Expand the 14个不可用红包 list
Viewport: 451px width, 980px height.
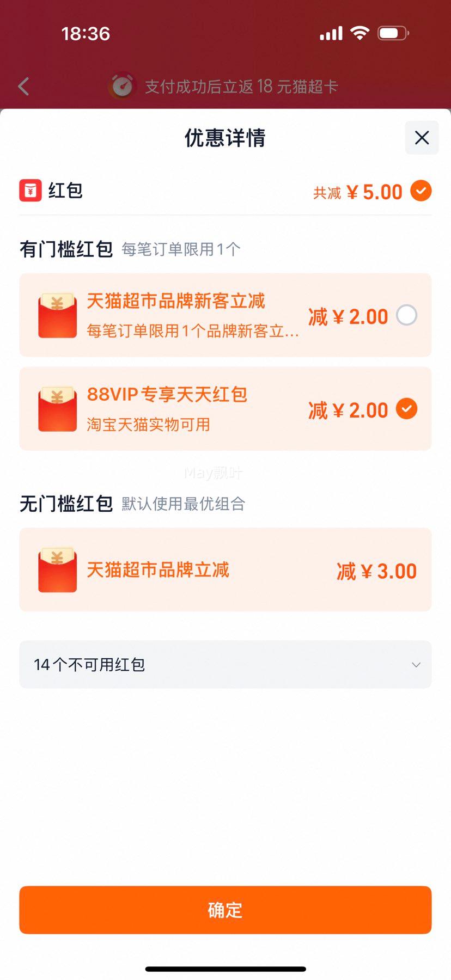point(225,664)
